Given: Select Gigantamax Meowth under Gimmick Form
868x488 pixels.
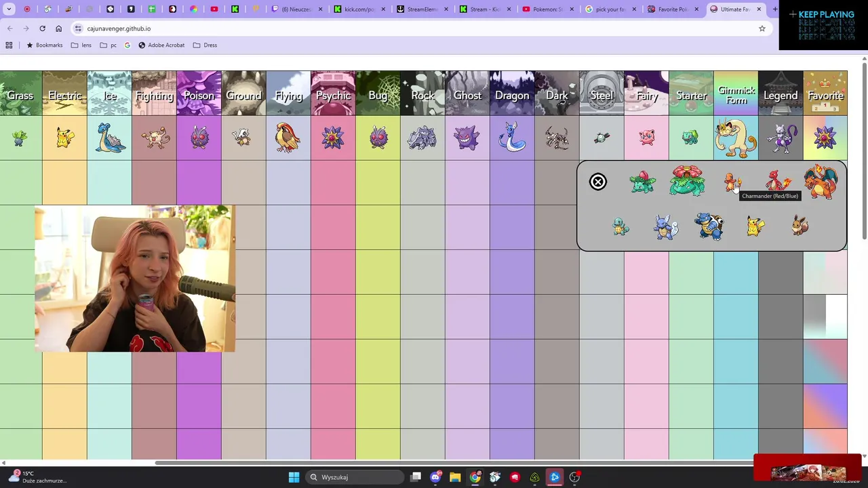Looking at the screenshot, I should coord(736,138).
